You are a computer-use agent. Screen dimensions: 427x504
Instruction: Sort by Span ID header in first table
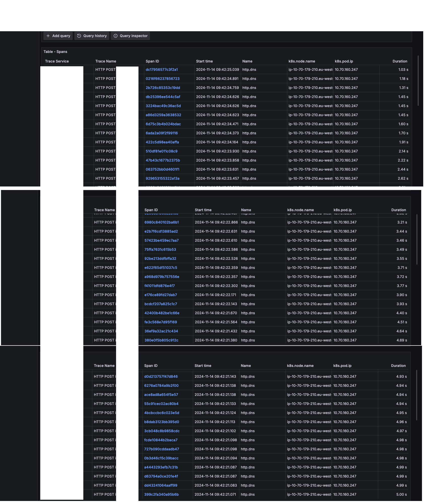[152, 61]
